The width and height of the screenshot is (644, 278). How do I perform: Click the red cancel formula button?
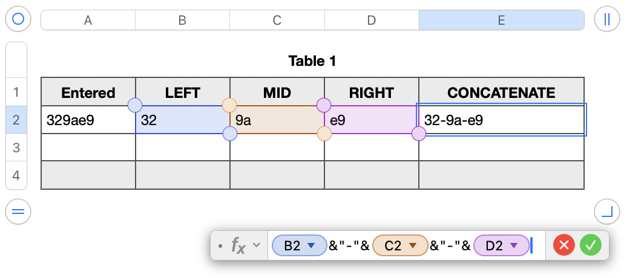(x=563, y=245)
